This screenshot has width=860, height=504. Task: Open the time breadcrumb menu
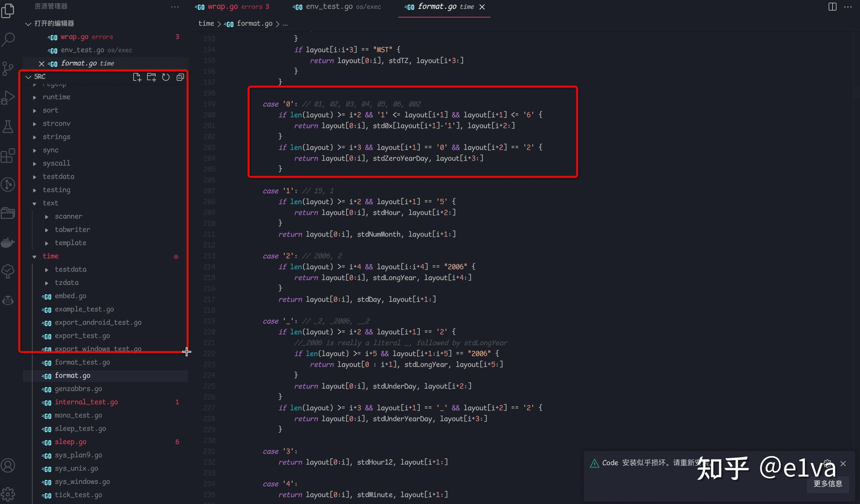[x=206, y=24]
